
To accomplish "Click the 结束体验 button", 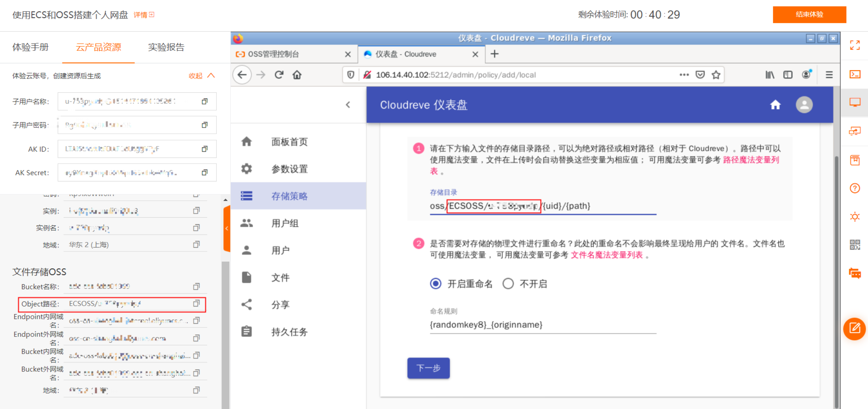I will (x=809, y=14).
